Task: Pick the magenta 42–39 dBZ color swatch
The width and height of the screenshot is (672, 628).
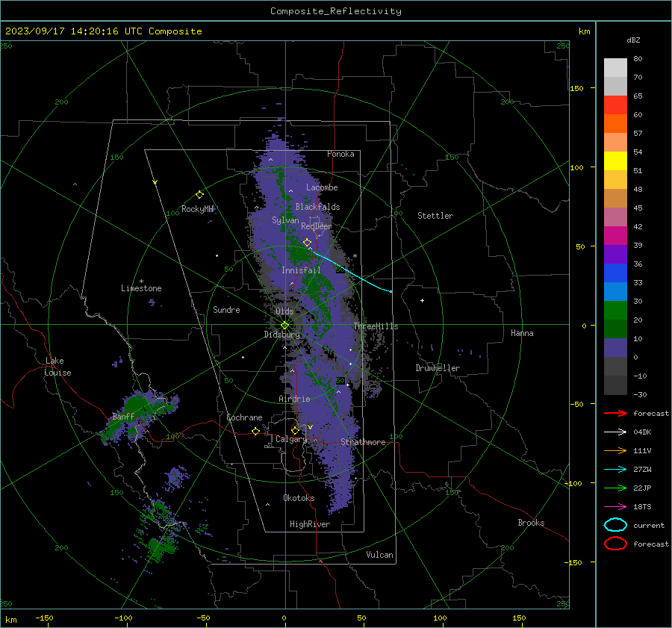Action: pos(615,236)
